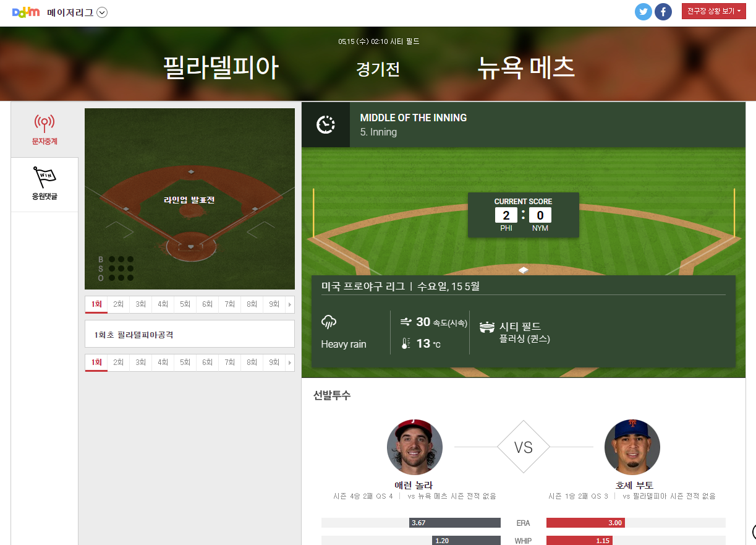
Task: Advance upper inning tabs with the right arrow
Action: click(290, 304)
